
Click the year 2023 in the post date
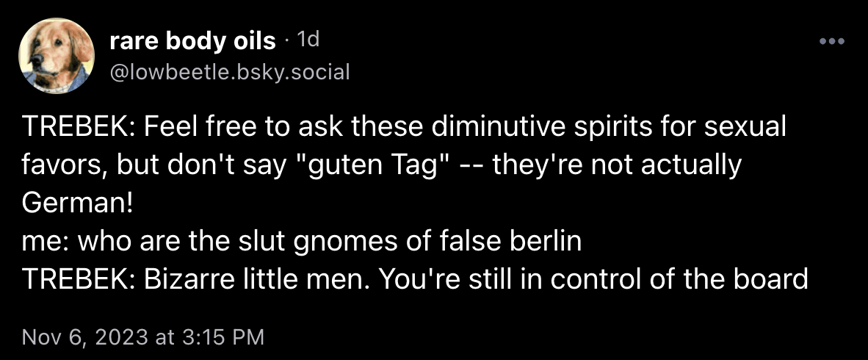pos(120,336)
